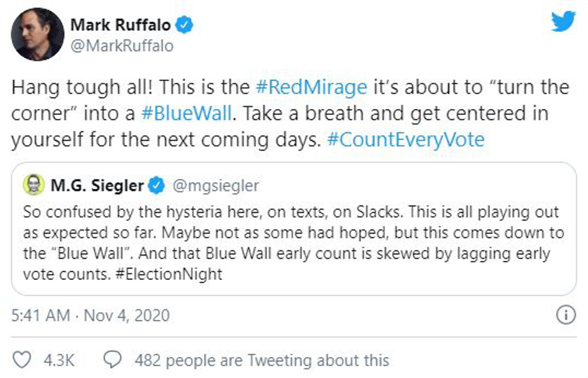The image size is (588, 378).
Task: Like the tweet with the heart icon
Action: pos(22,360)
